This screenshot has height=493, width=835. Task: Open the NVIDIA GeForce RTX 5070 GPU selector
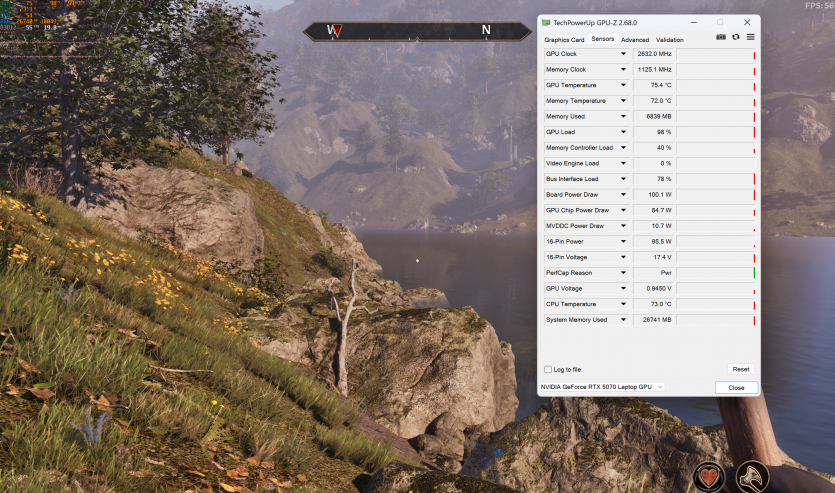click(x=602, y=387)
